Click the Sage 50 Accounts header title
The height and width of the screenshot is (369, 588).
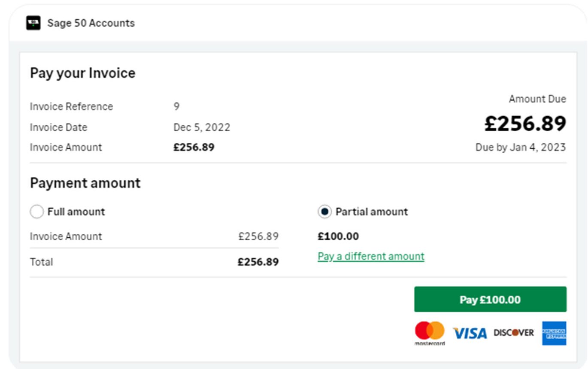[x=91, y=23]
